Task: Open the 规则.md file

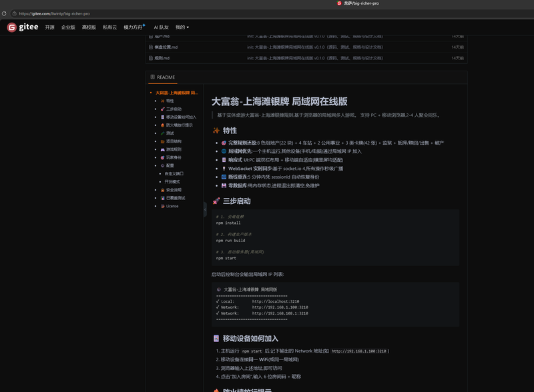Action: [x=162, y=58]
